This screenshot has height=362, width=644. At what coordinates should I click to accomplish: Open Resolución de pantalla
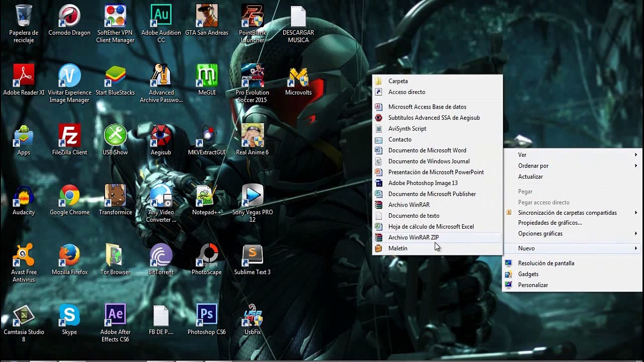coord(573,263)
